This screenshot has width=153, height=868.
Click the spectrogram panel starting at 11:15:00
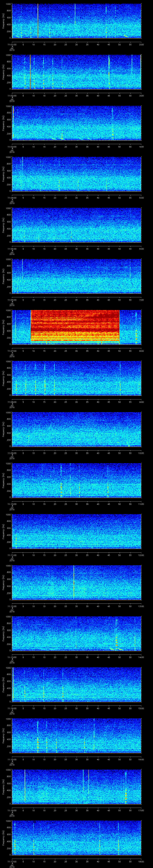[x=76, y=736]
